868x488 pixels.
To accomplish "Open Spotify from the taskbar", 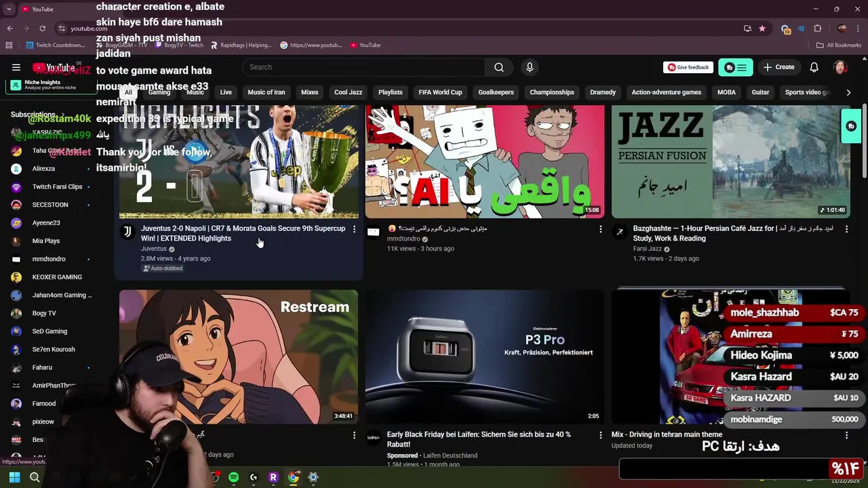I will [x=233, y=477].
